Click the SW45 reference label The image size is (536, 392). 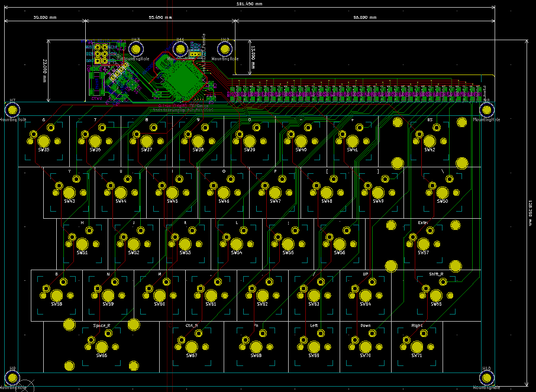(172, 201)
